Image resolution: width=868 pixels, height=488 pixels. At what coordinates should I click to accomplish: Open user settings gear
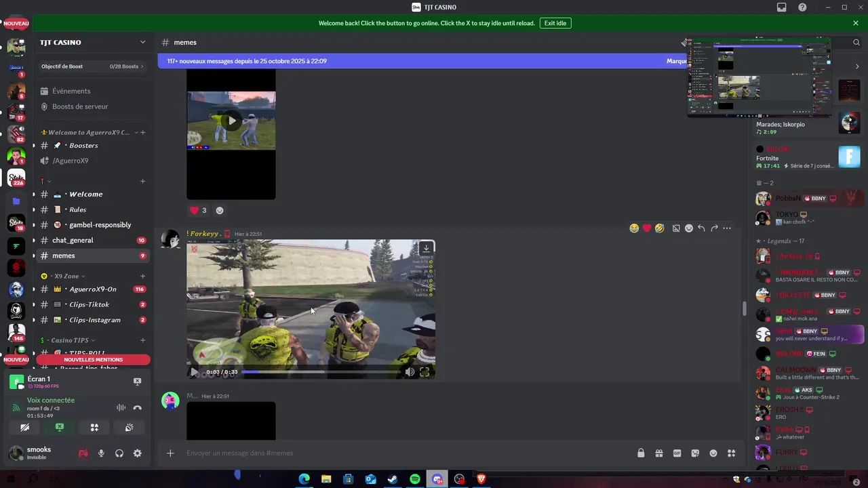click(x=138, y=453)
